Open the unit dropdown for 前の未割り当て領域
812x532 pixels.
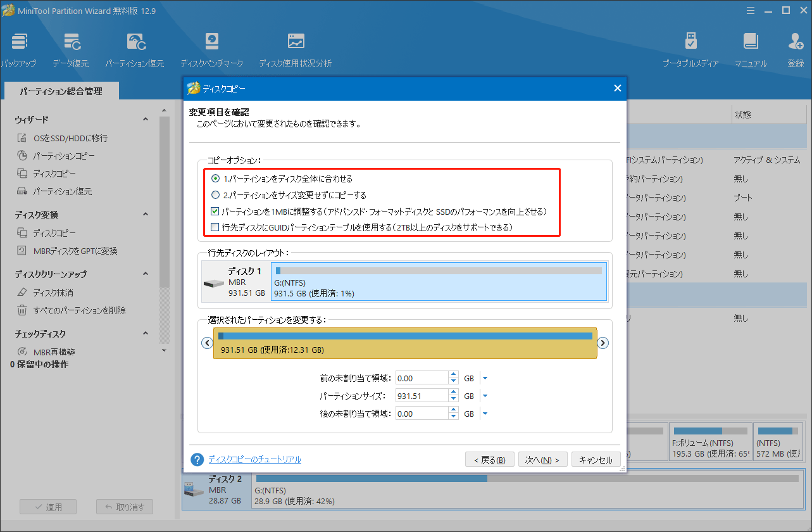pyautogui.click(x=485, y=378)
